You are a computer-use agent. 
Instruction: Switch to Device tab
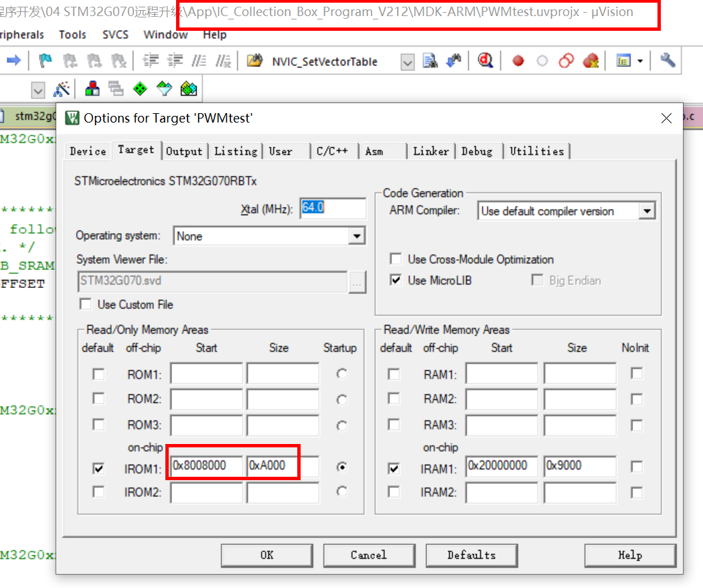(x=88, y=151)
